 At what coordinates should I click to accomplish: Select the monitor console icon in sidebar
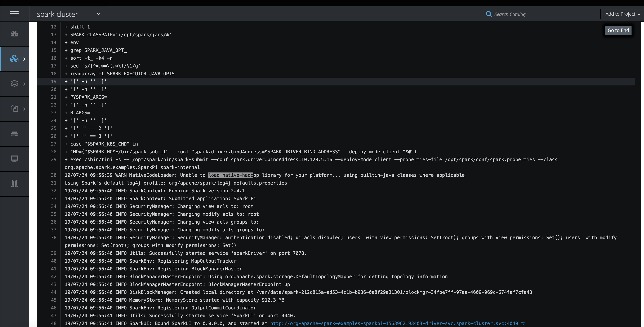point(14,158)
